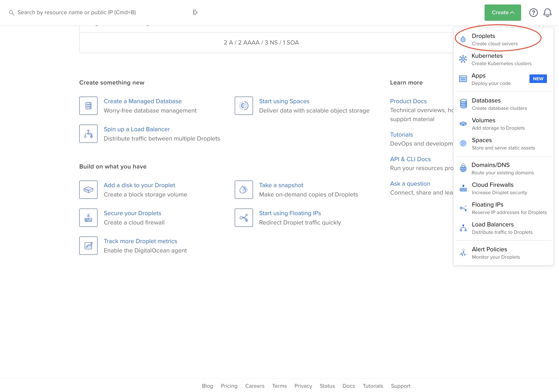Open Pricing footer link

tap(229, 386)
